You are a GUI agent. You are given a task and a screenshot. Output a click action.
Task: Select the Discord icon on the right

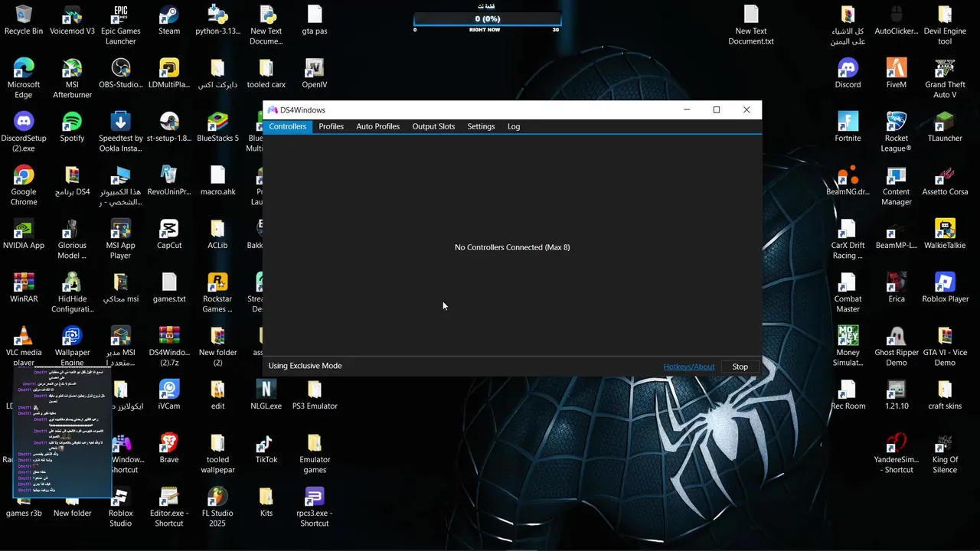pos(848,74)
